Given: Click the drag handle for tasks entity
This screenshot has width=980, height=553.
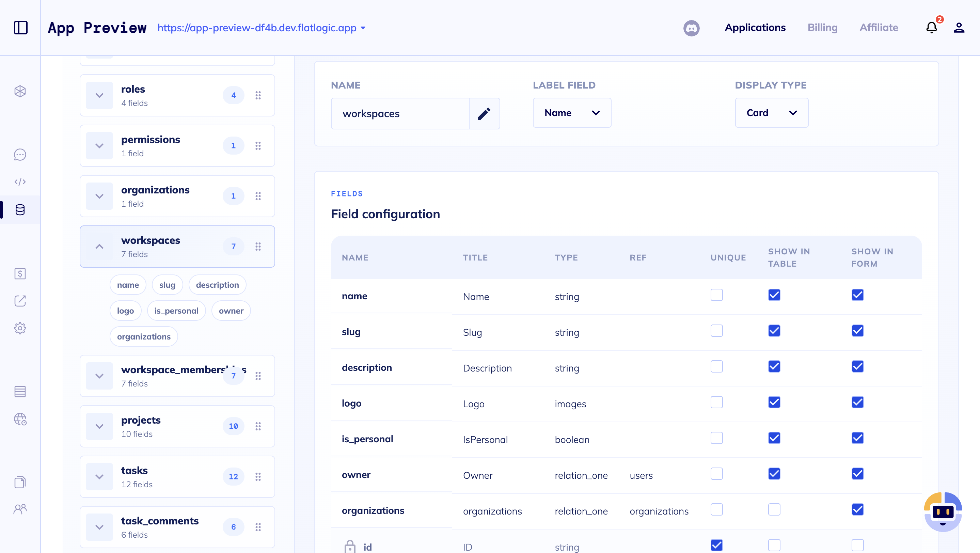Looking at the screenshot, I should [x=258, y=476].
